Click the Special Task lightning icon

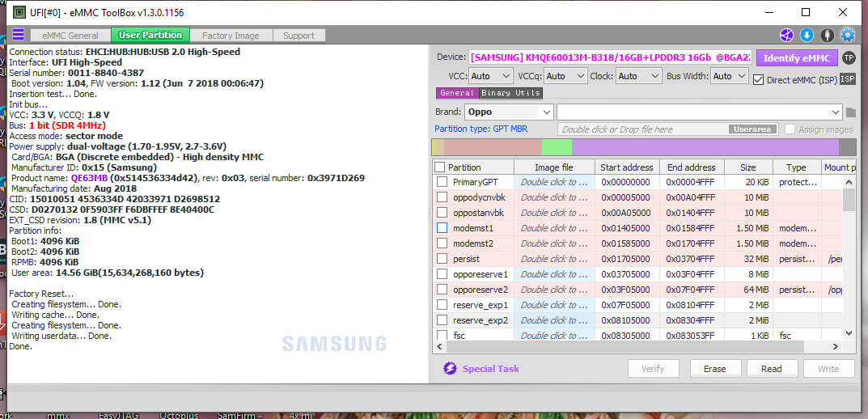coord(450,369)
